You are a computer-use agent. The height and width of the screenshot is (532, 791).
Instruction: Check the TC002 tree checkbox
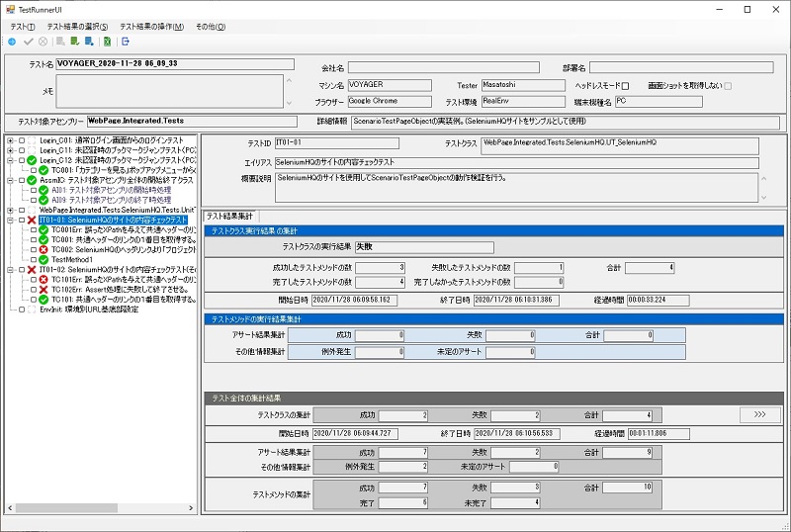34,250
